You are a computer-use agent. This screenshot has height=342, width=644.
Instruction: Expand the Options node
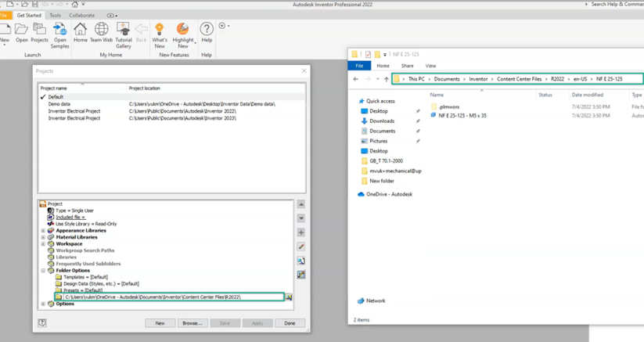pyautogui.click(x=43, y=304)
